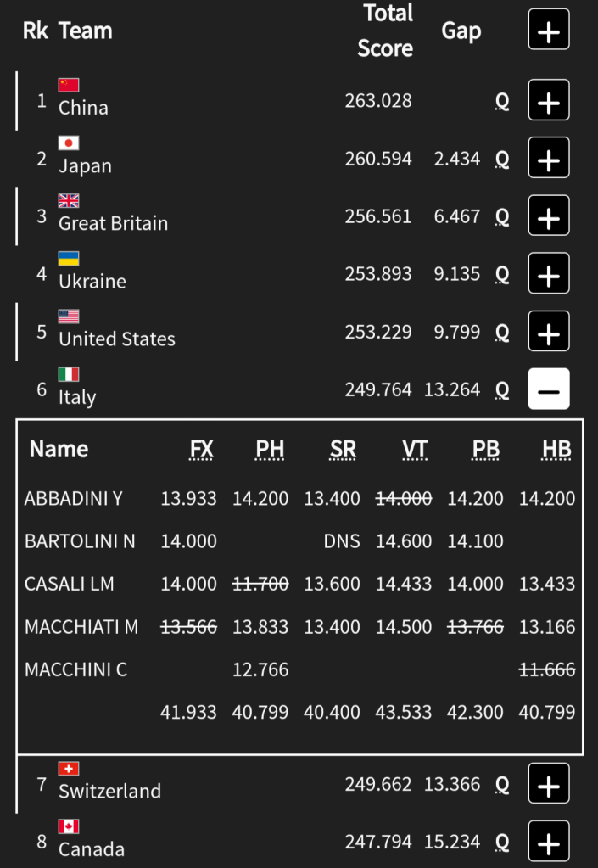Expand Japan team score details

click(x=549, y=160)
